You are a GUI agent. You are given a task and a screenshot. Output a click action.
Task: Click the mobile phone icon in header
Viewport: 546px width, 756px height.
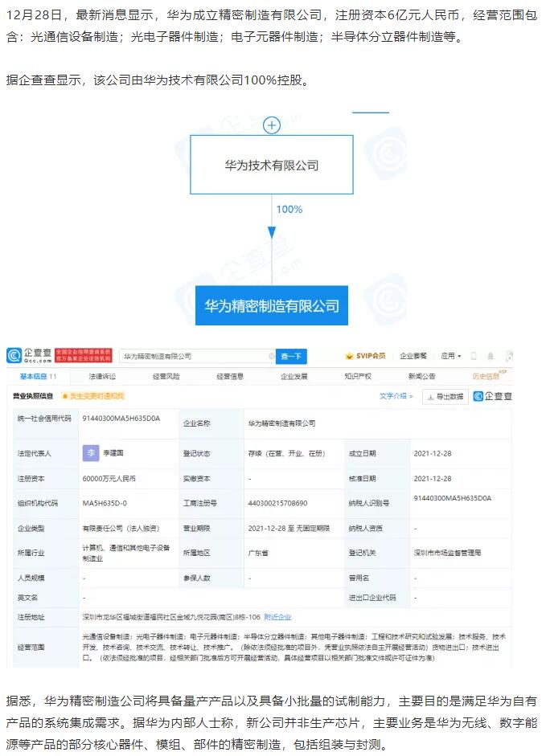point(474,356)
